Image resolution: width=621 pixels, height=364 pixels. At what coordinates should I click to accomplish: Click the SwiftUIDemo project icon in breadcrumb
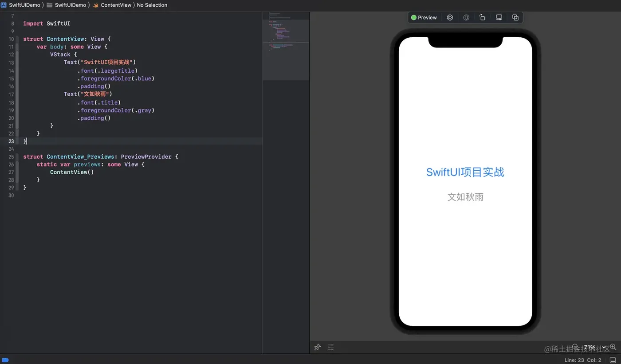pos(4,5)
